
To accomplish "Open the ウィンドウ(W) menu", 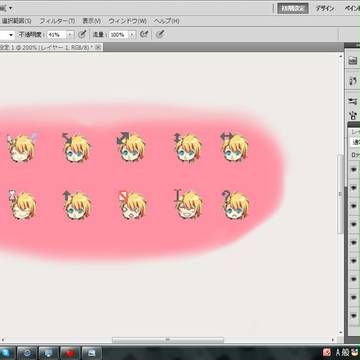I will [x=127, y=21].
